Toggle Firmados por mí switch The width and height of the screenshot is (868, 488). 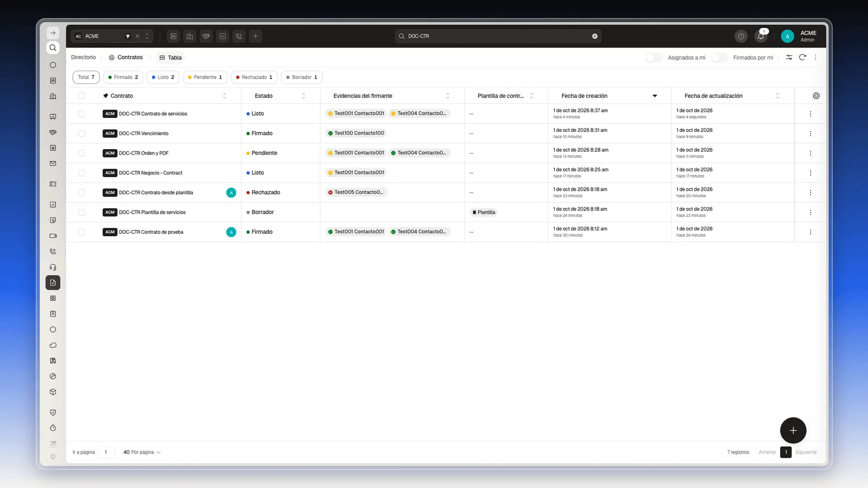pos(719,57)
